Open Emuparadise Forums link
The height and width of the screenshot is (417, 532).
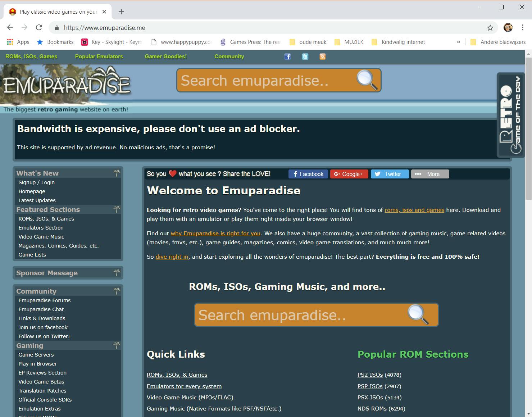[45, 300]
